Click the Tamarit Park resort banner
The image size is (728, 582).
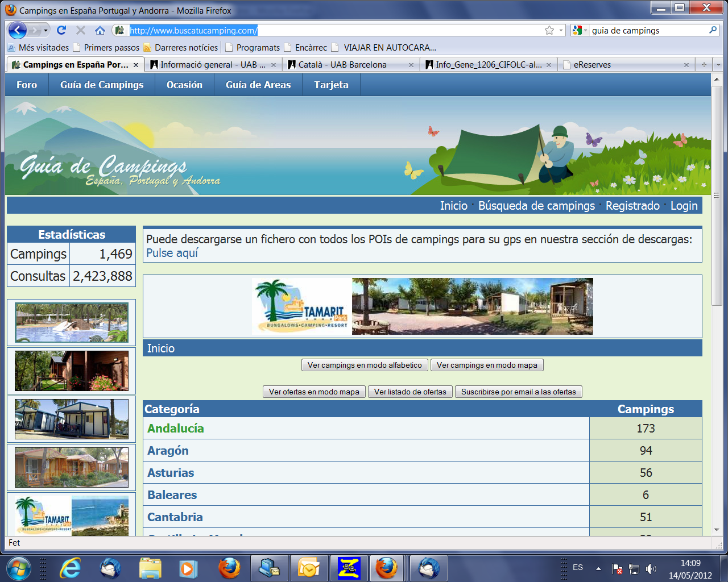coord(422,306)
